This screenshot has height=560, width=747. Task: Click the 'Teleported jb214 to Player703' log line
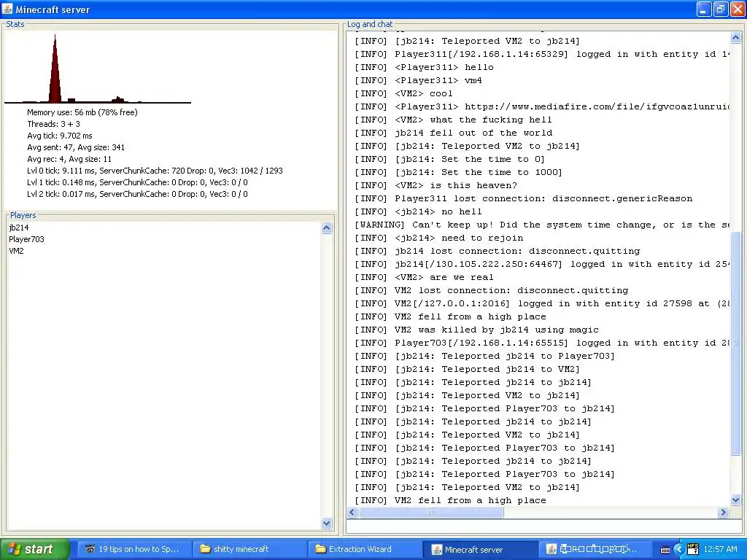point(485,356)
